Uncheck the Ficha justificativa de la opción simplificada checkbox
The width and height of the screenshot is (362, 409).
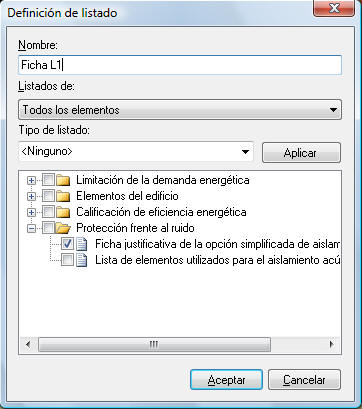[x=68, y=244]
